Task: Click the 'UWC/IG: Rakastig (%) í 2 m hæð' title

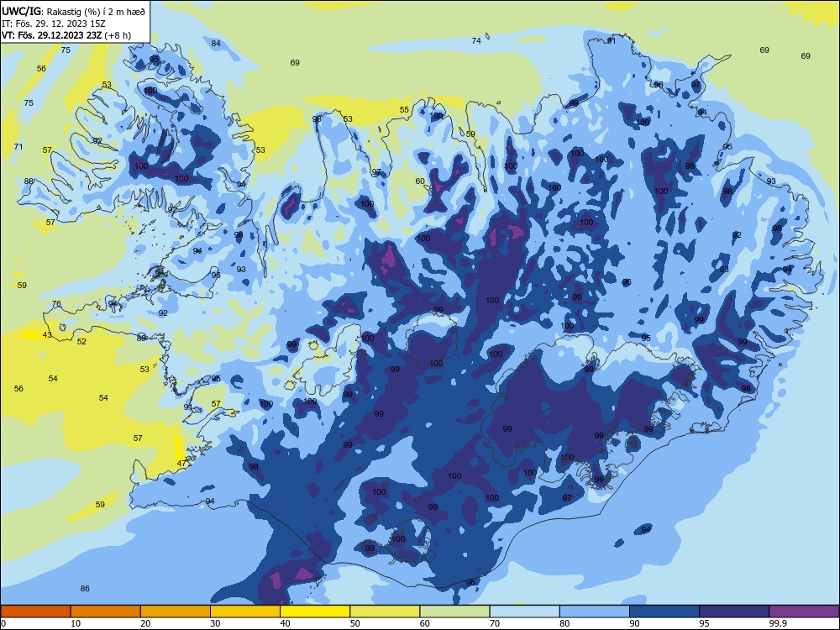Action: [73, 10]
